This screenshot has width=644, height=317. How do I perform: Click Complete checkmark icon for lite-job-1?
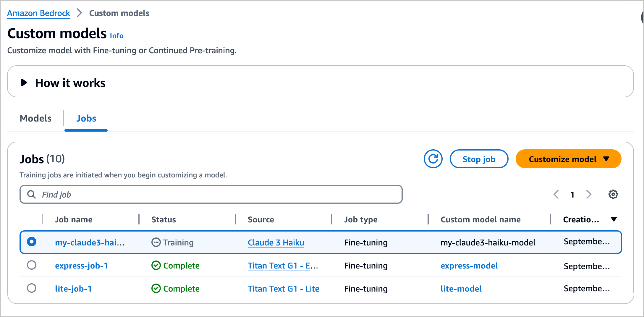tap(156, 288)
